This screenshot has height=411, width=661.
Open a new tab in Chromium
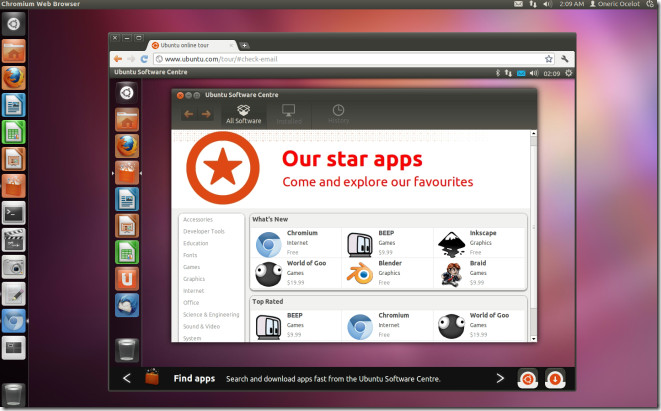coord(244,45)
